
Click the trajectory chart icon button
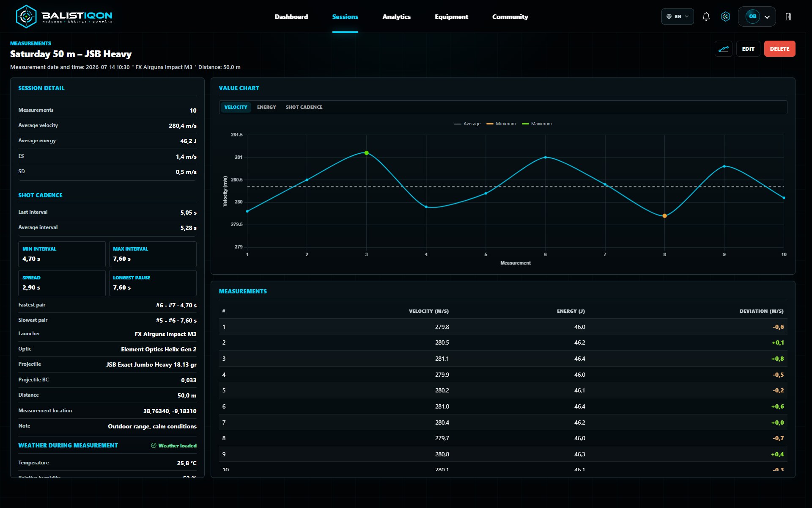724,49
